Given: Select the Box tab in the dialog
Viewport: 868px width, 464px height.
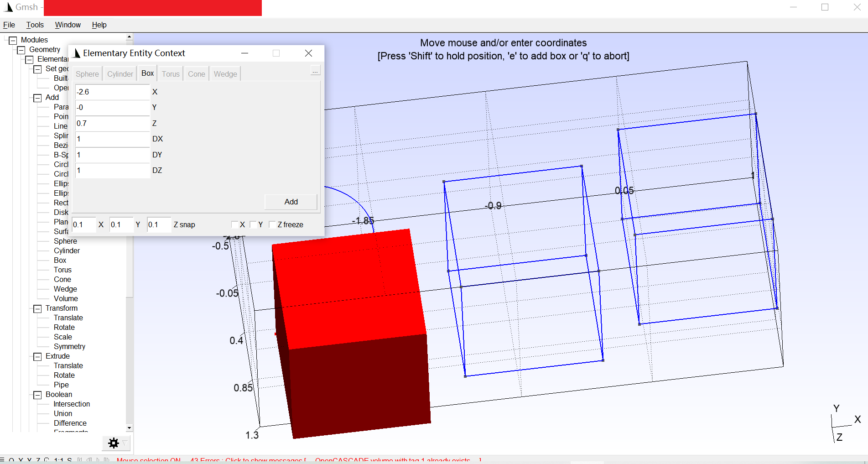Looking at the screenshot, I should click(x=147, y=73).
